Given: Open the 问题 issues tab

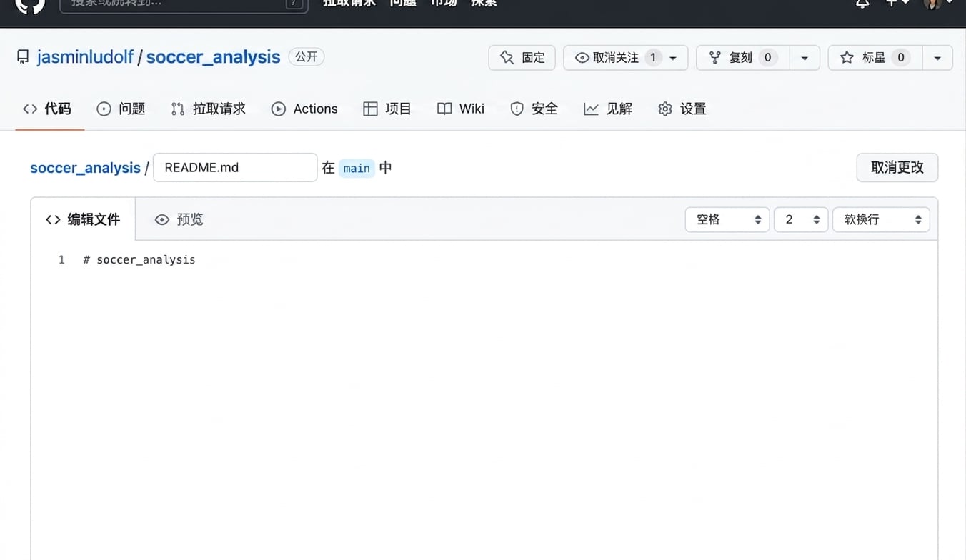Looking at the screenshot, I should [x=121, y=109].
